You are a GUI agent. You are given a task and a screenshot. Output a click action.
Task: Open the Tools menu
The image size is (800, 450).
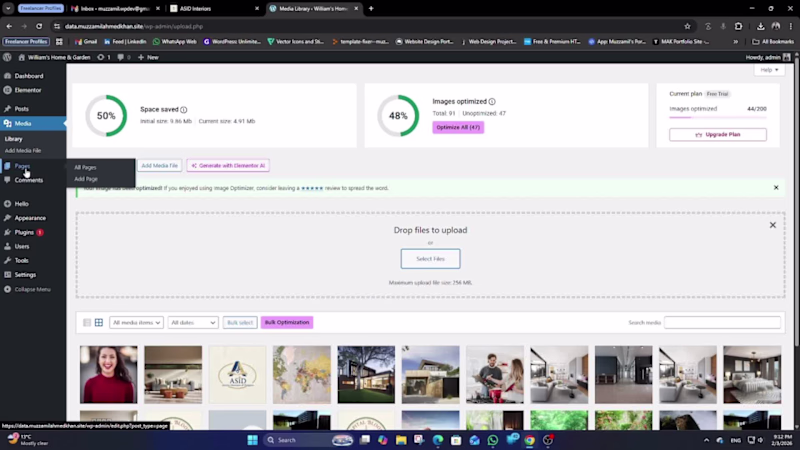[21, 261]
